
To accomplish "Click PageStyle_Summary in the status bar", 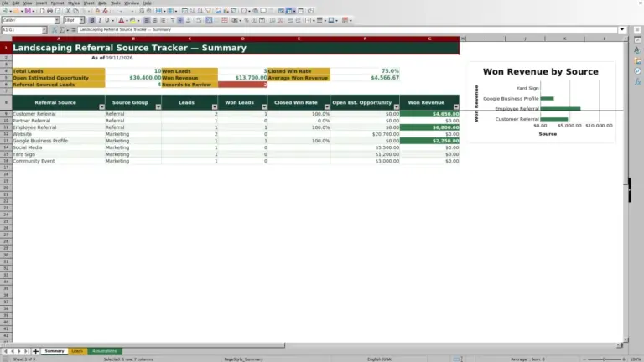I will [243, 359].
